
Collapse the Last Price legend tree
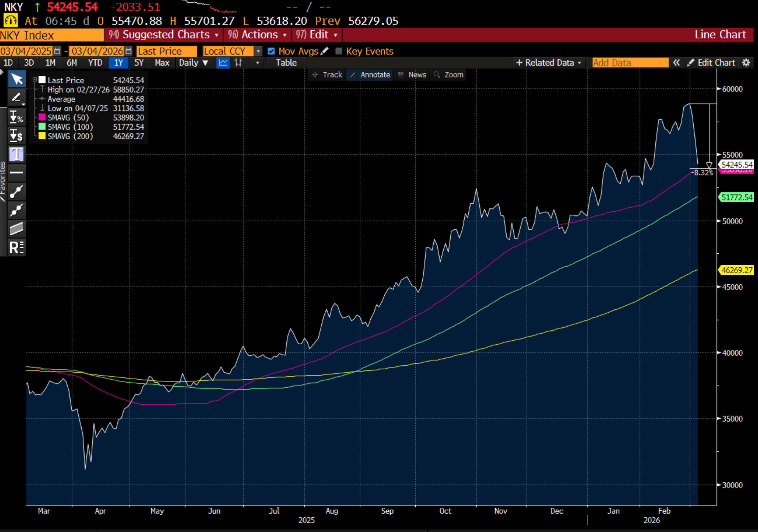35,80
